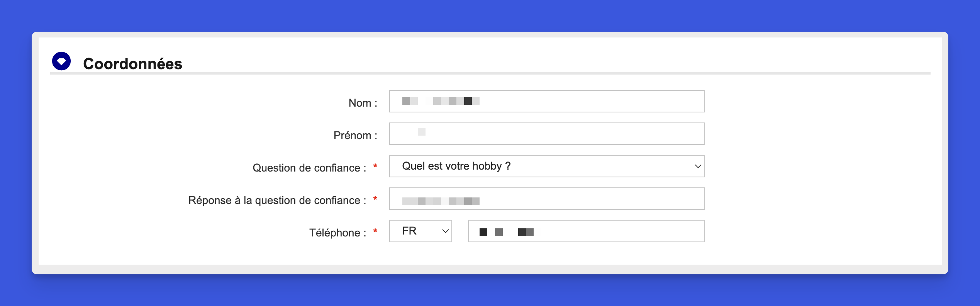Click the Prénom label
This screenshot has height=306, width=980.
(x=355, y=135)
